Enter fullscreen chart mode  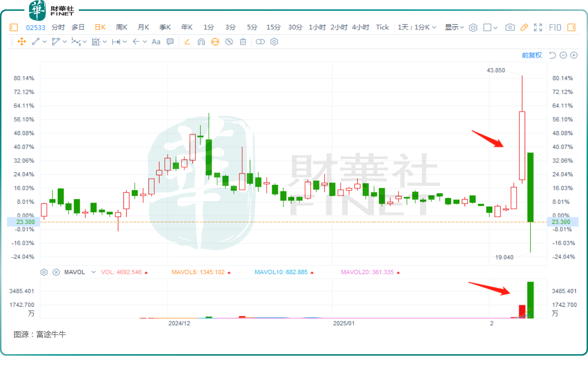538,27
